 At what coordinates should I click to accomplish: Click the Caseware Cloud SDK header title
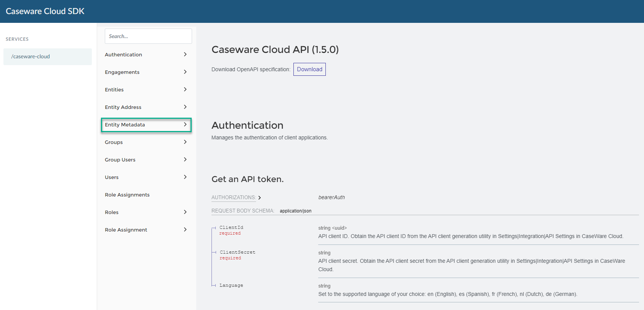(x=45, y=11)
